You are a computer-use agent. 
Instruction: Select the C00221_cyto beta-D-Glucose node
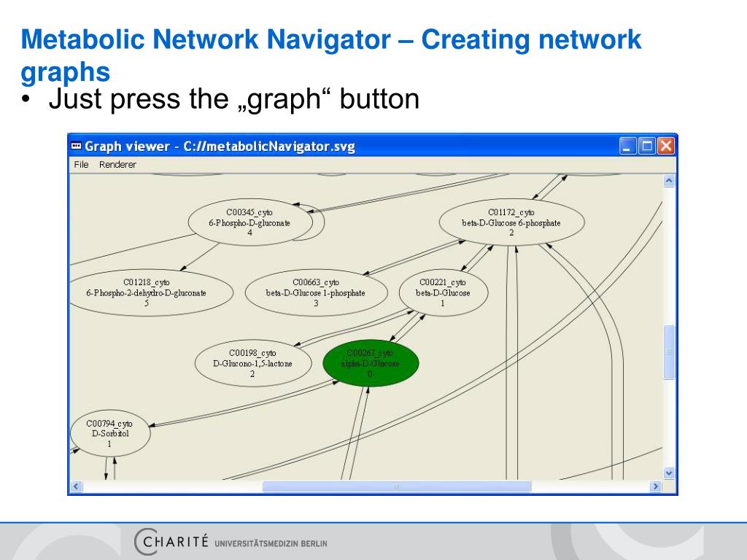point(443,293)
